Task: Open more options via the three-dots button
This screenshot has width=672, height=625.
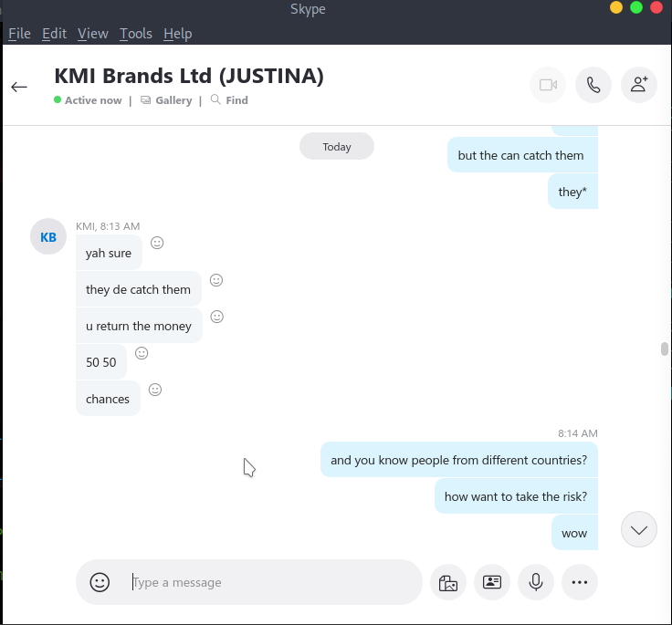Action: pyautogui.click(x=580, y=582)
